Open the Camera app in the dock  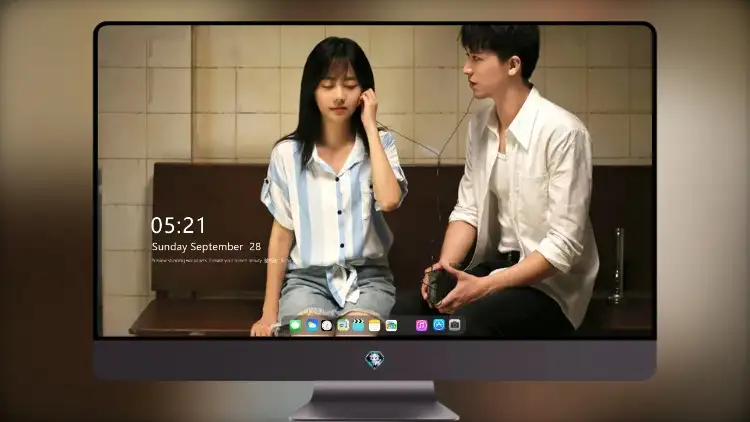[455, 325]
